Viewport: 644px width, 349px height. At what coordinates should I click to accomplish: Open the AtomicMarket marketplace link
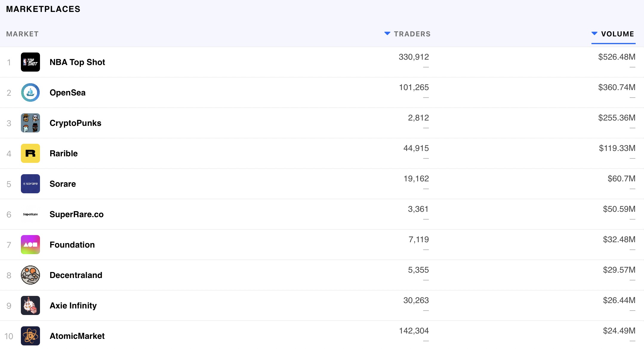tap(77, 336)
